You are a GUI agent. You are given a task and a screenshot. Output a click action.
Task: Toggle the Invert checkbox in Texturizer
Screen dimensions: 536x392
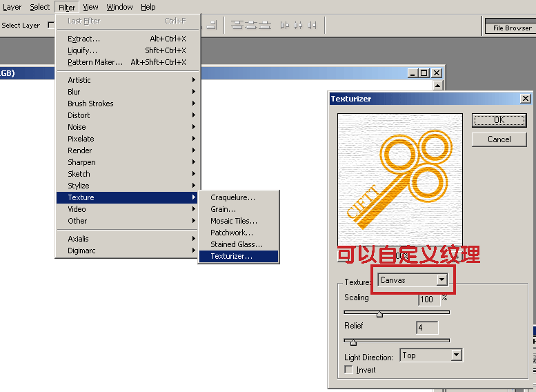point(348,370)
